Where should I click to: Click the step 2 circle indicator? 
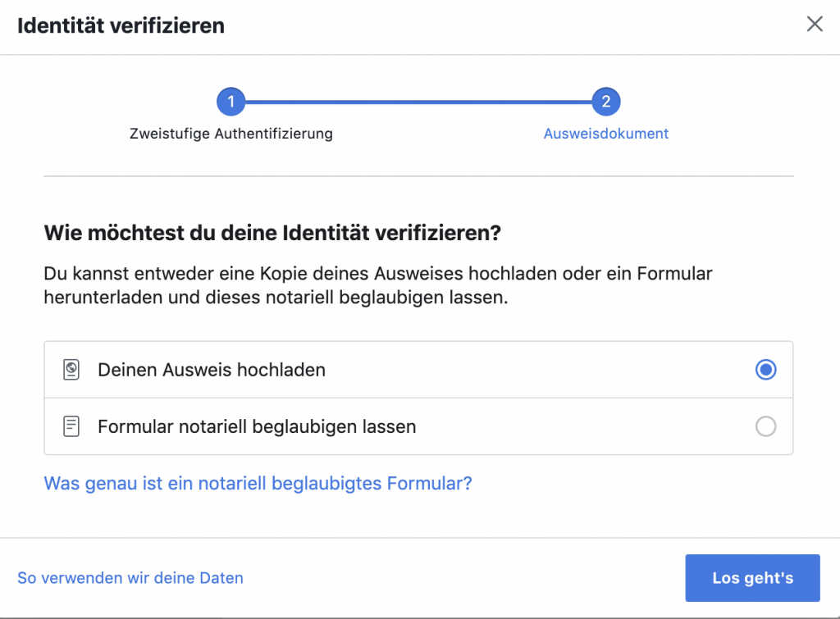[606, 102]
